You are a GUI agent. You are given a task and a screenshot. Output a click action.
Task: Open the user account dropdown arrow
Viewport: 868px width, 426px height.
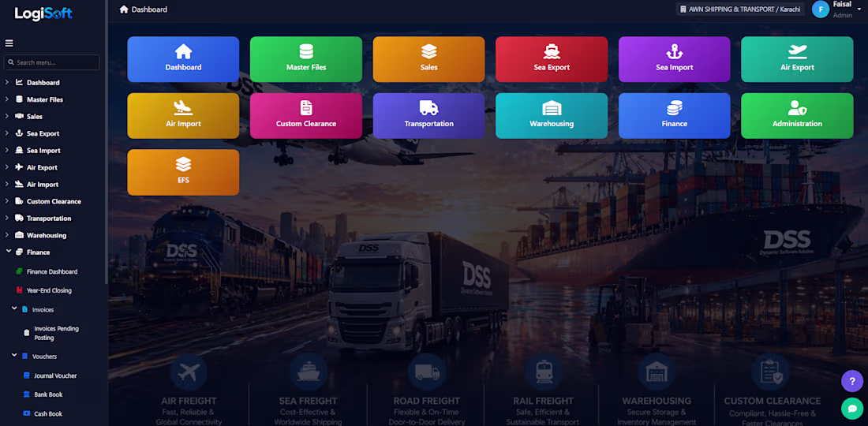pos(859,9)
